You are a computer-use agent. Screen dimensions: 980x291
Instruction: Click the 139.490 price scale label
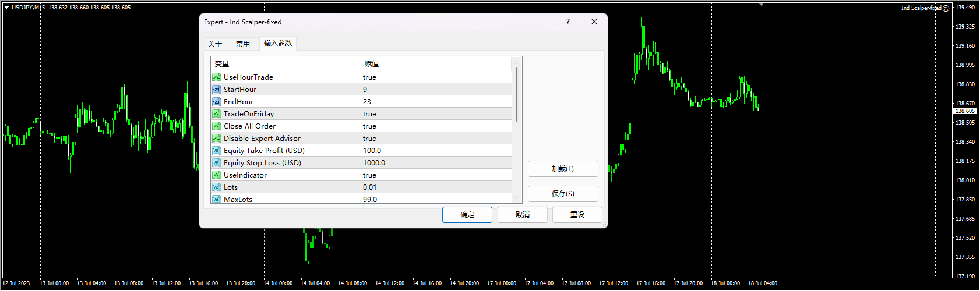tap(965, 7)
